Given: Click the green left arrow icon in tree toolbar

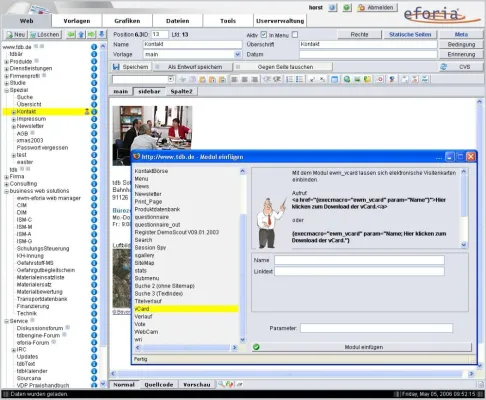Looking at the screenshot, I should coord(71,34).
